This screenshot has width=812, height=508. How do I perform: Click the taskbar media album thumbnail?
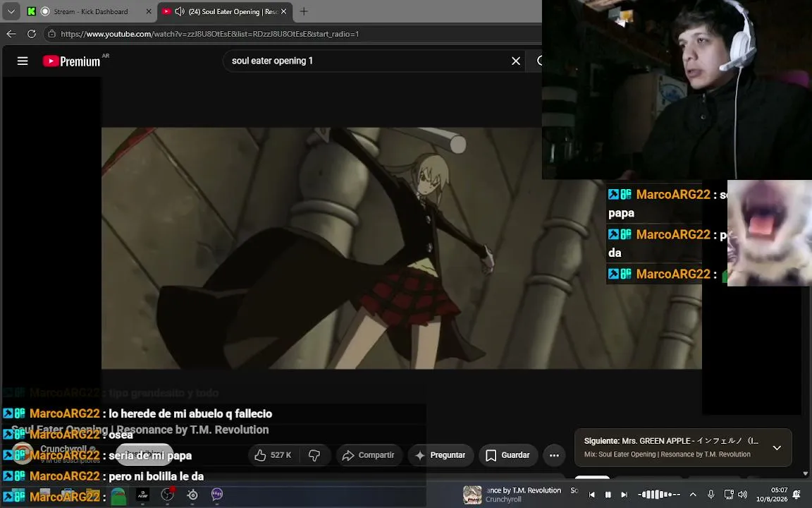pos(472,495)
